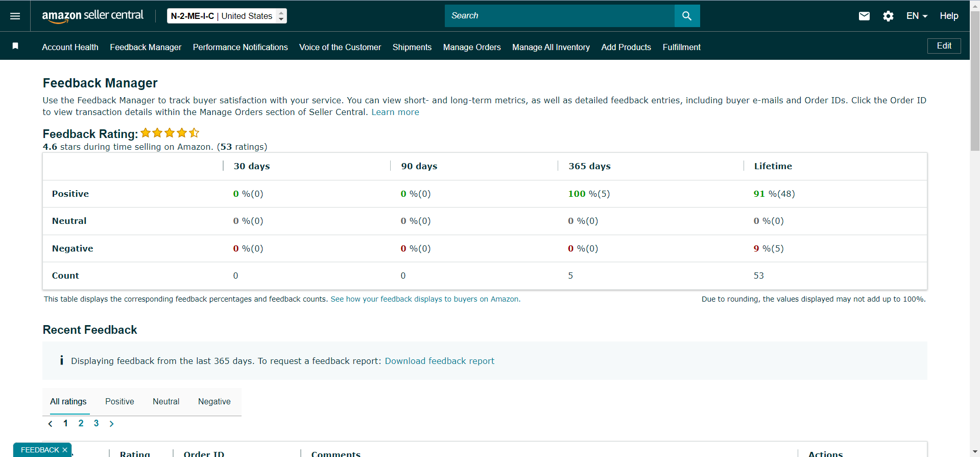The width and height of the screenshot is (980, 457).
Task: Click the 100 %(5) positive value
Action: pos(589,194)
